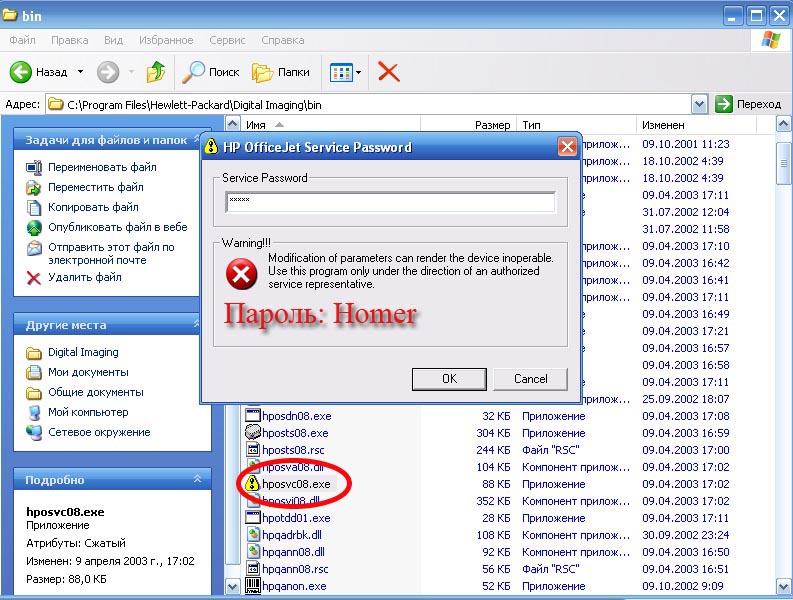Click the 304 КБ size of hposts08.exe
This screenshot has height=600, width=793.
point(493,433)
